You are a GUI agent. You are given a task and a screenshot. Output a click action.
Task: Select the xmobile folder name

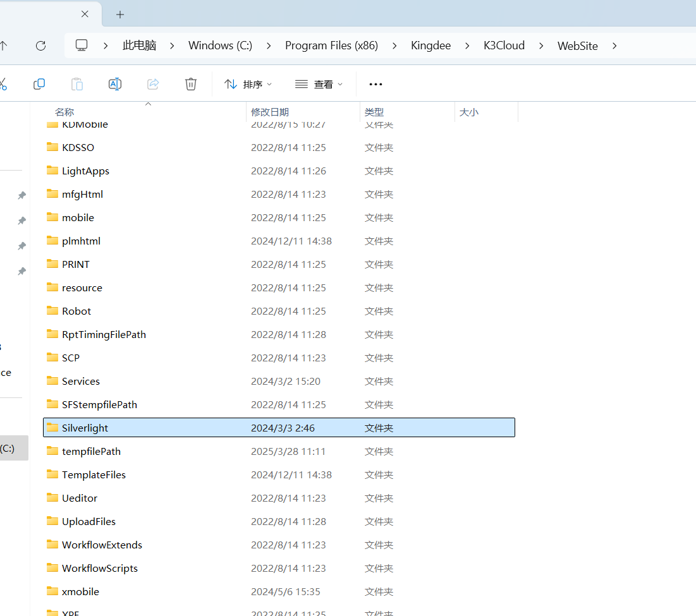[80, 591]
